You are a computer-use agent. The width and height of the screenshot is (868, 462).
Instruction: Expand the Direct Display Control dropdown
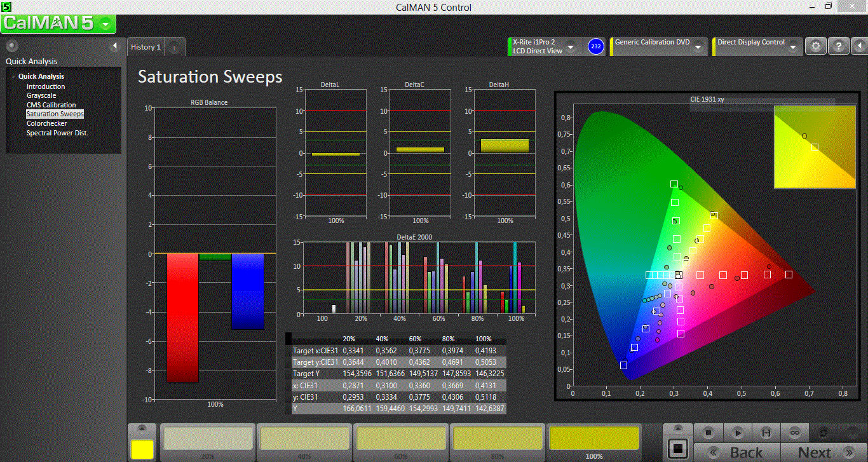click(x=794, y=46)
